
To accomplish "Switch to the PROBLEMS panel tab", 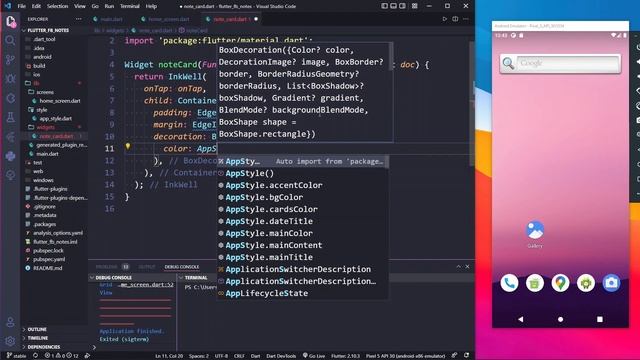I will coord(107,267).
